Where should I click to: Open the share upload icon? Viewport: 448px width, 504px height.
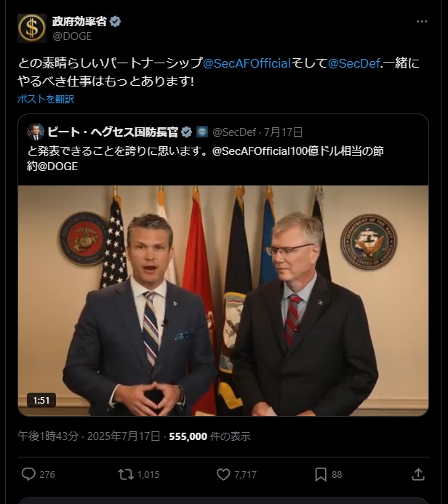[418, 474]
